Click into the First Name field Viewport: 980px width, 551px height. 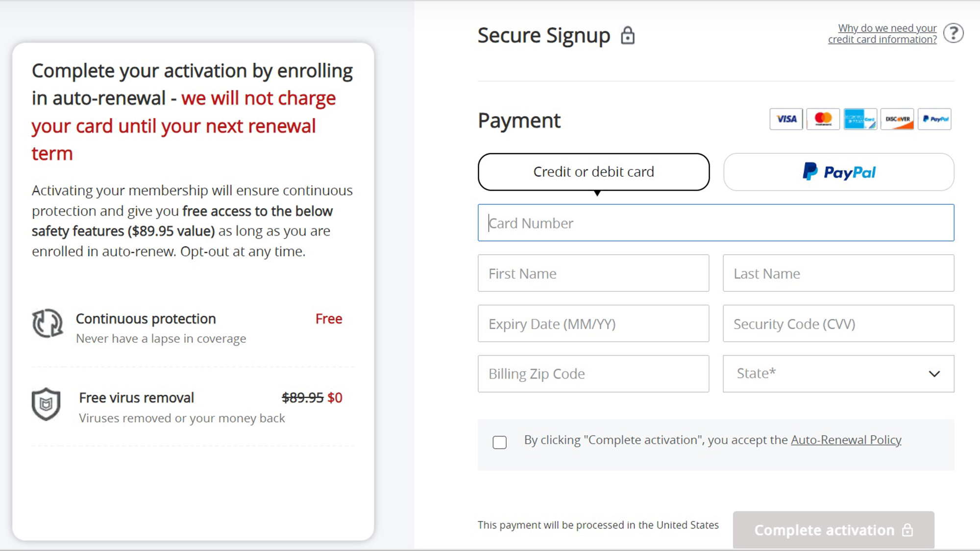pos(593,273)
